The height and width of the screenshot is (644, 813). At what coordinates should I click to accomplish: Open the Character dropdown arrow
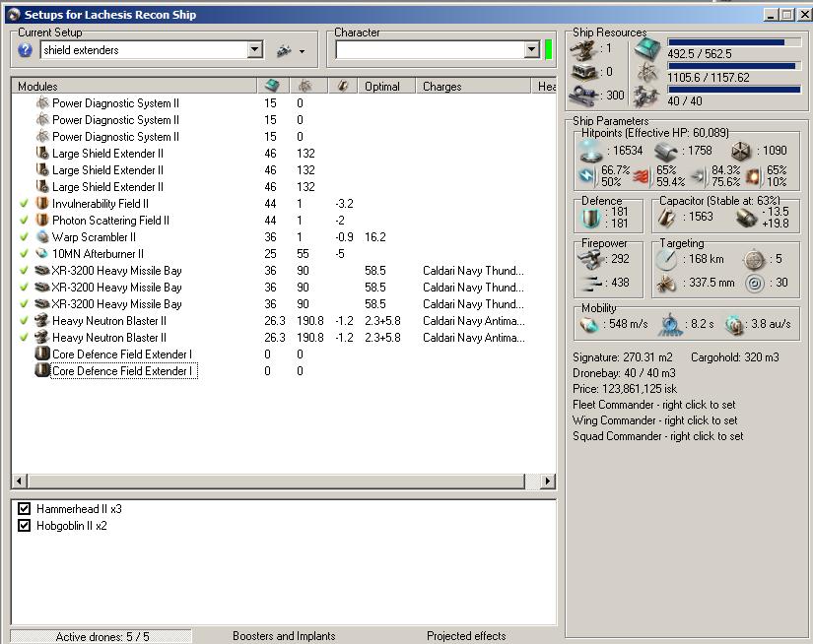click(x=531, y=50)
